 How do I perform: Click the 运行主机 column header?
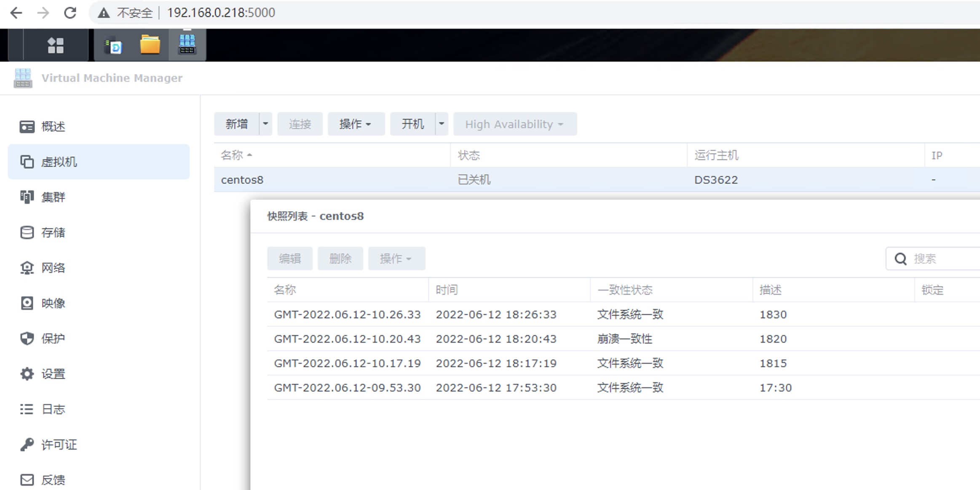click(x=806, y=155)
